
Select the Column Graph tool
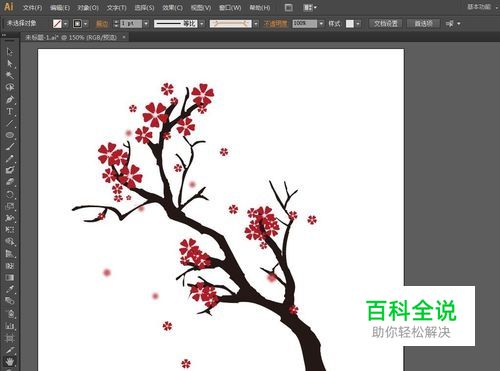(9, 326)
